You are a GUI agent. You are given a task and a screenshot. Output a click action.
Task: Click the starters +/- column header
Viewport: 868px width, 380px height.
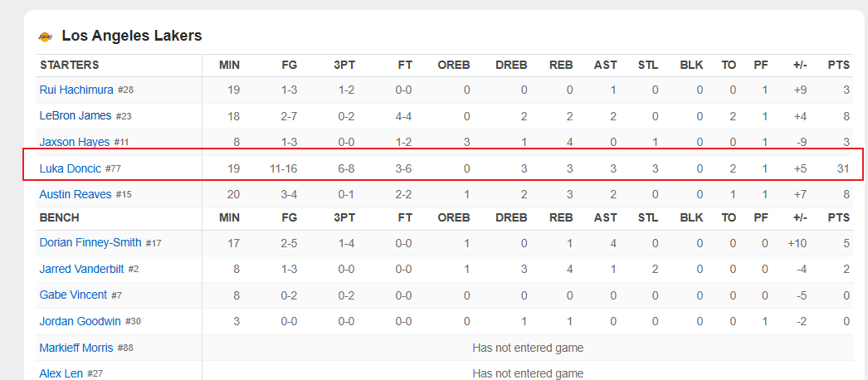point(799,66)
